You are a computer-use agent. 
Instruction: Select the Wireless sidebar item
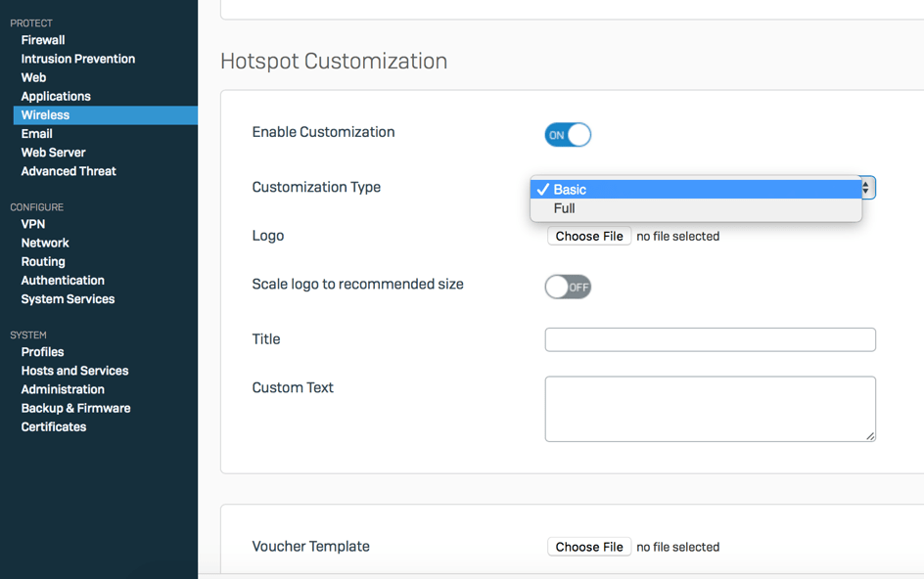pos(45,114)
